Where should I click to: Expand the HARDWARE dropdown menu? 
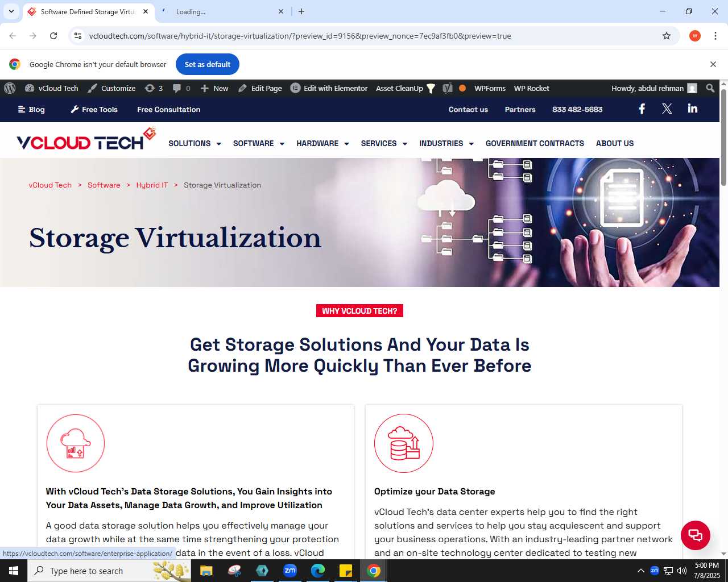(x=322, y=143)
